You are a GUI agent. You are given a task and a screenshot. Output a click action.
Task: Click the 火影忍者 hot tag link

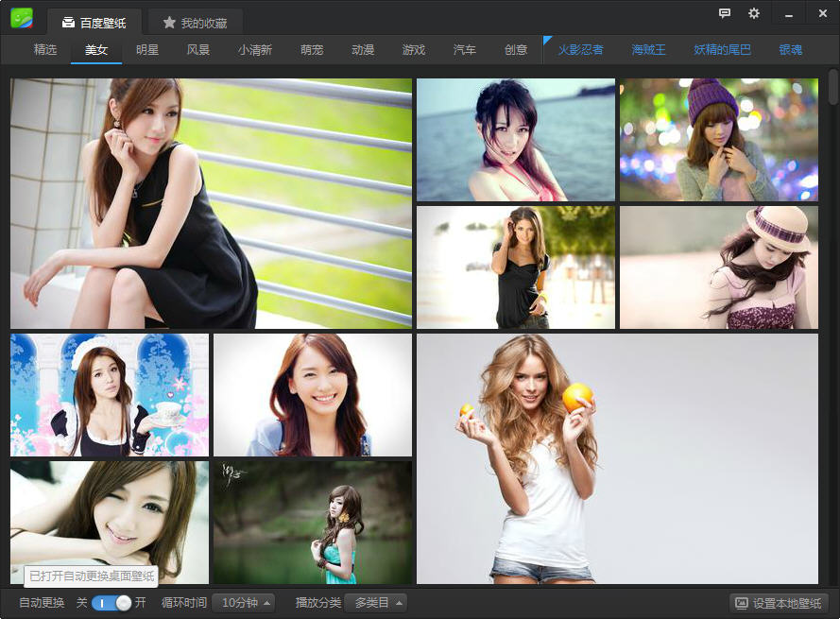click(x=580, y=50)
